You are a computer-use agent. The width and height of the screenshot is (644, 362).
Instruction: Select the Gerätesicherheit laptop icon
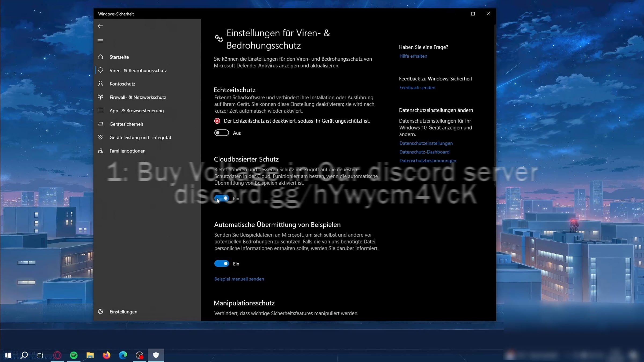click(x=101, y=124)
